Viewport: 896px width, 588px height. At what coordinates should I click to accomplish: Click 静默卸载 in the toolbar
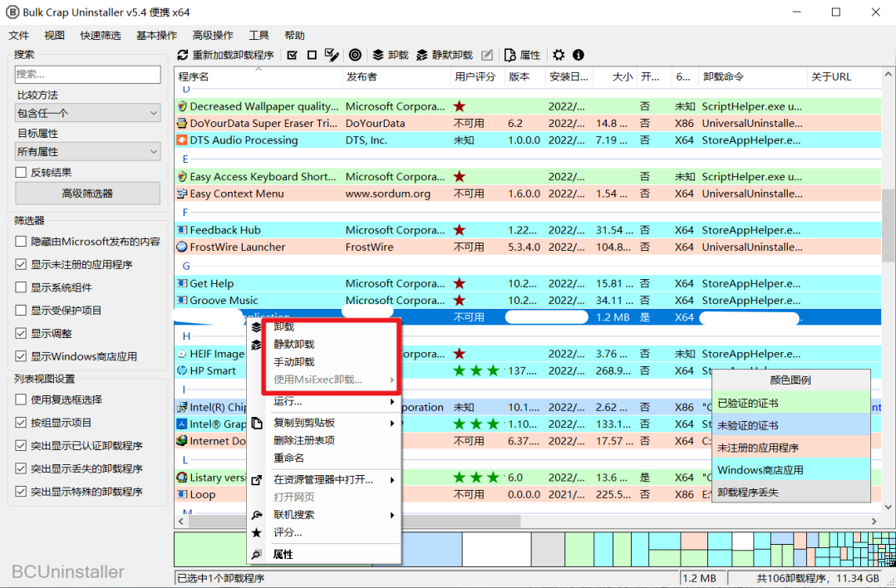tap(445, 55)
